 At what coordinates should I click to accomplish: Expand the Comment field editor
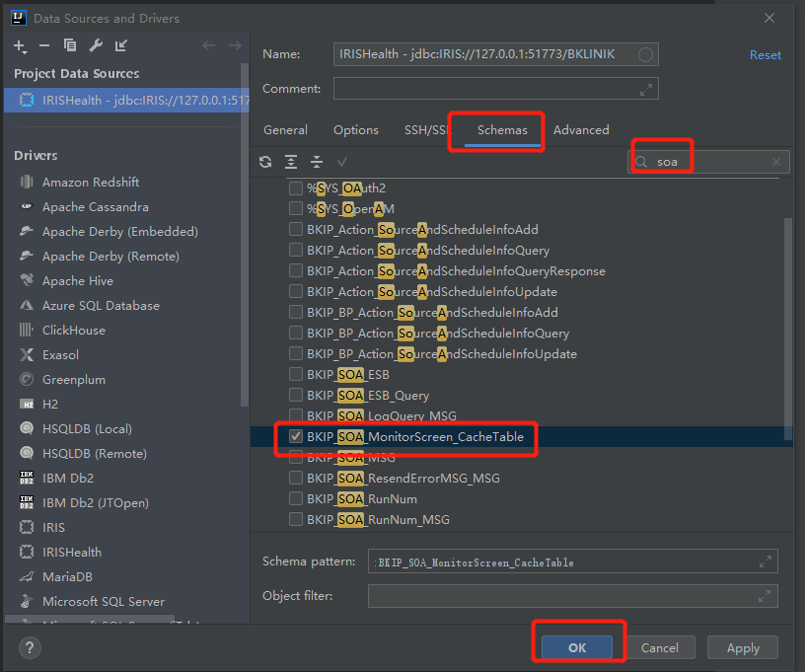646,89
